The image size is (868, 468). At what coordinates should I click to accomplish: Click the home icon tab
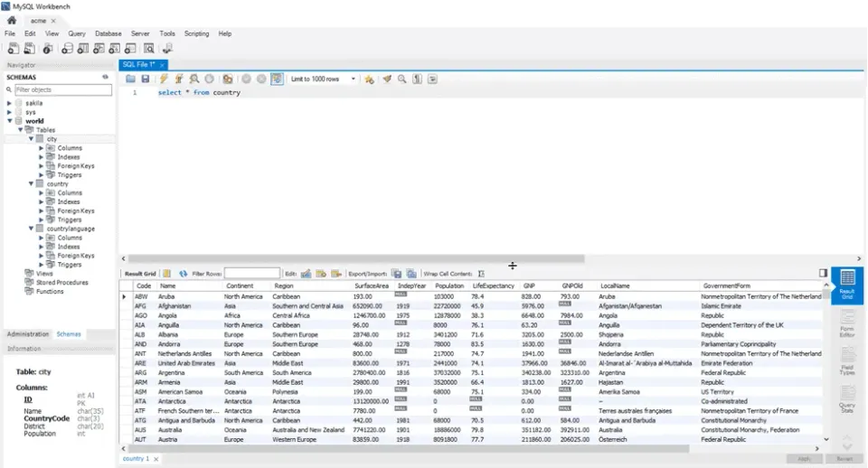click(12, 21)
